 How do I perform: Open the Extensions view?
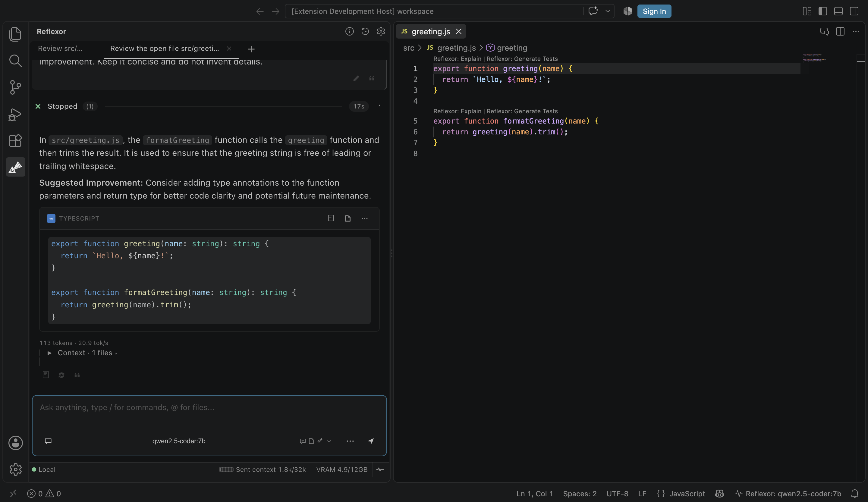click(x=15, y=140)
